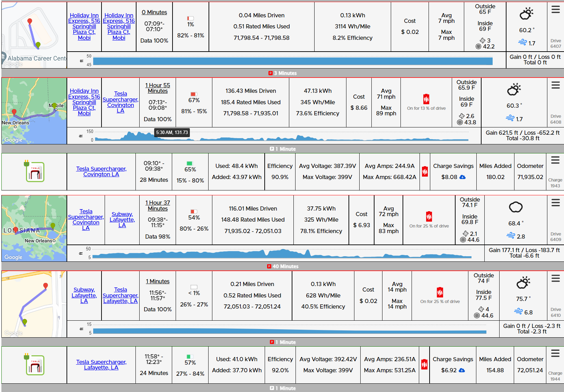
Task: Click red battery icon at 54% in Drive 6409
Action: [x=194, y=212]
